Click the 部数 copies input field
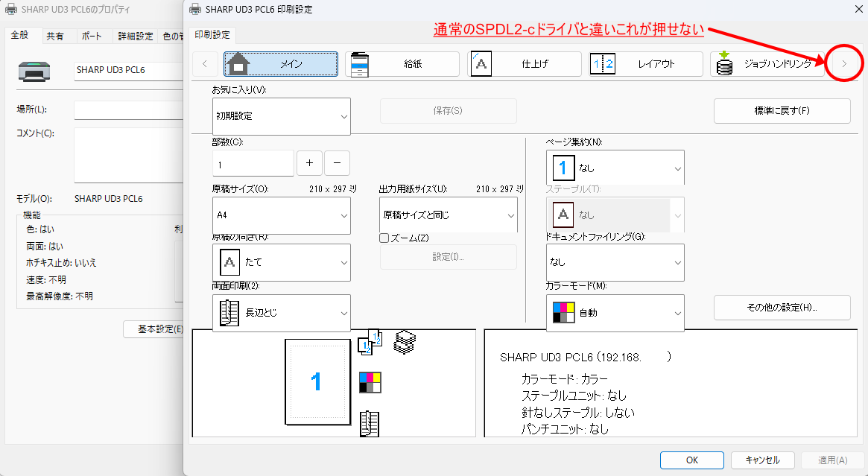The image size is (868, 476). coord(253,164)
